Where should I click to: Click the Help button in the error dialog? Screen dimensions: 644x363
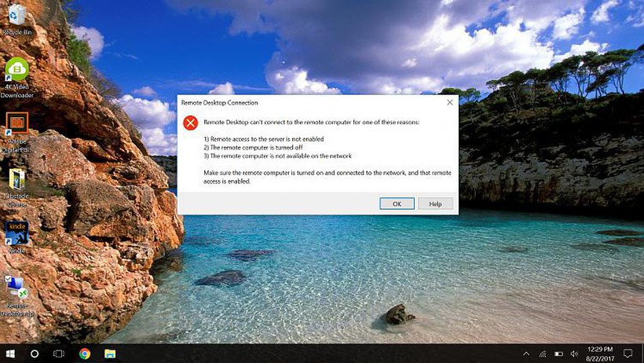pos(435,203)
